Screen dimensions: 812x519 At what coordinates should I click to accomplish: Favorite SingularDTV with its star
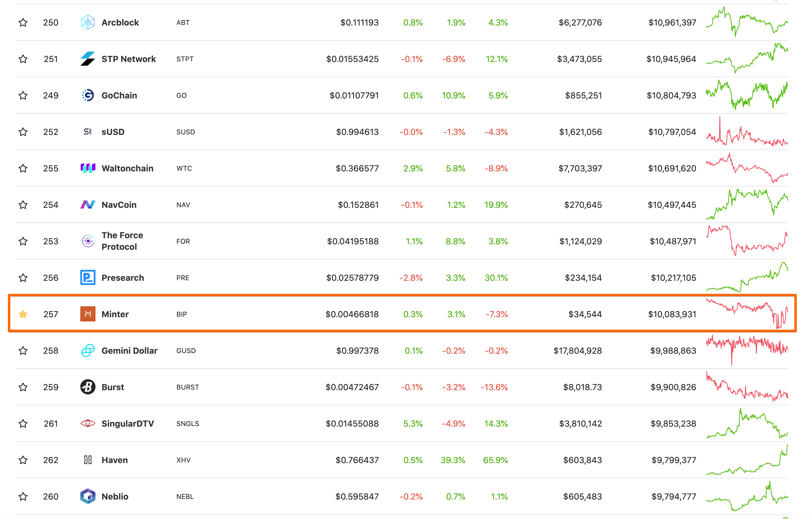point(23,423)
